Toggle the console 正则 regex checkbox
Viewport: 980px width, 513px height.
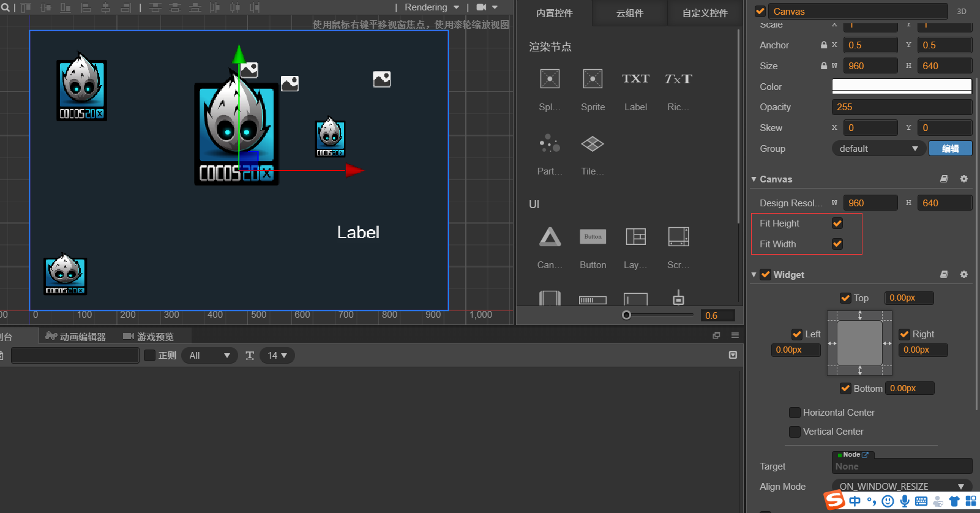click(149, 355)
